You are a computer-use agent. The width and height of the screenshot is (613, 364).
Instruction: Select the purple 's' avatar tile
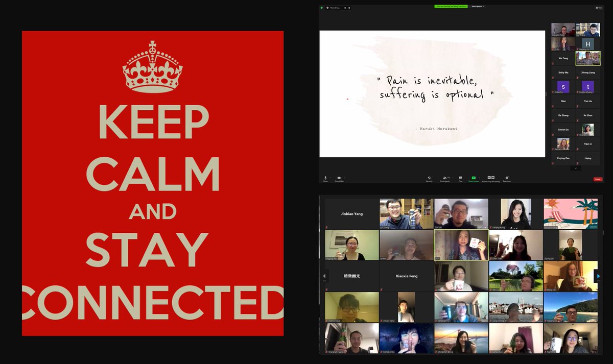click(563, 87)
